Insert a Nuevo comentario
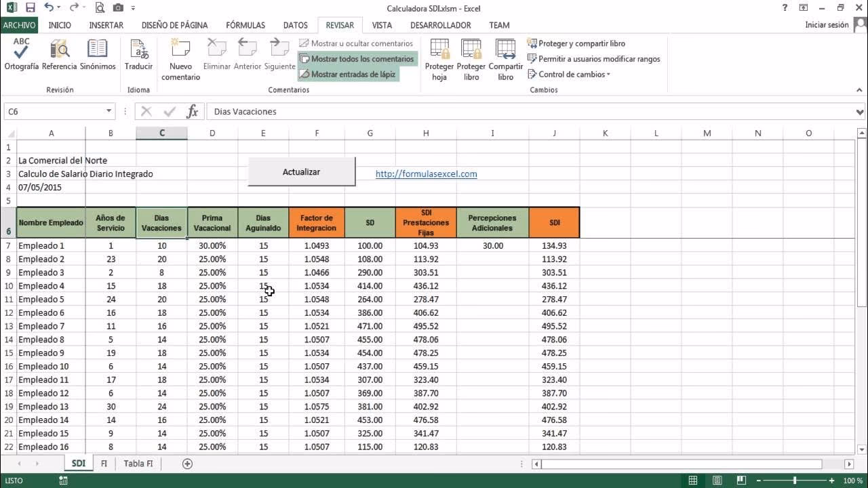This screenshot has height=488, width=868. click(180, 60)
